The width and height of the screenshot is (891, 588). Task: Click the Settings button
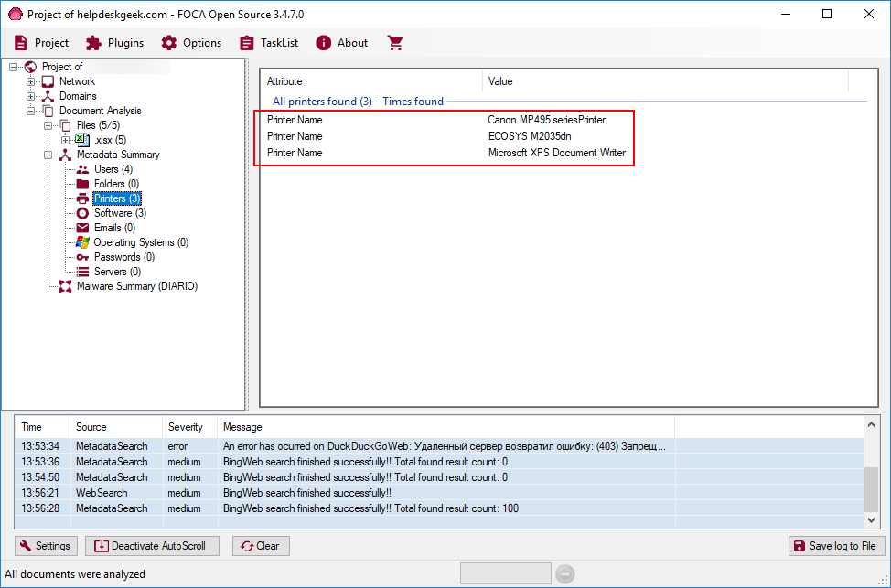pyautogui.click(x=46, y=547)
